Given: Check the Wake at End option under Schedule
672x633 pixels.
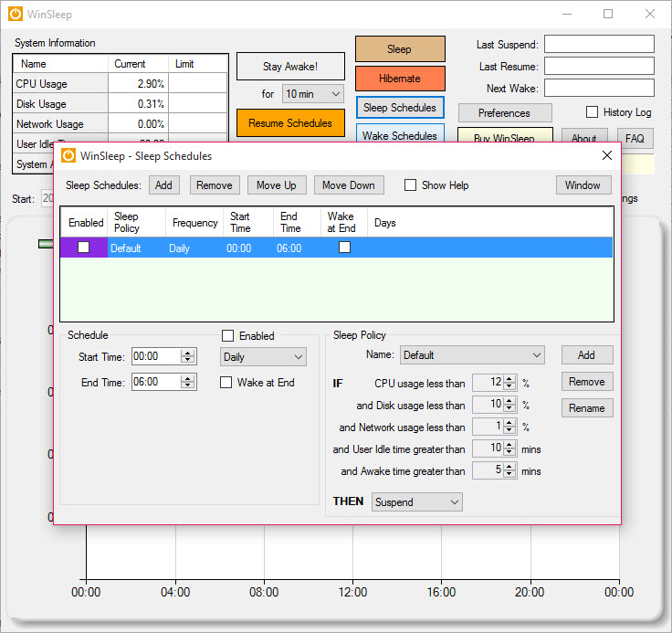Looking at the screenshot, I should click(226, 382).
